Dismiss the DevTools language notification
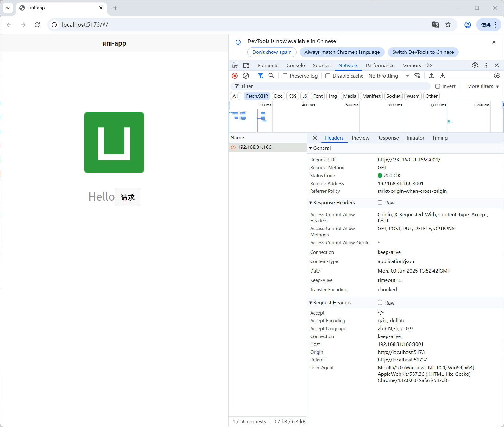The height and width of the screenshot is (427, 504). [494, 42]
